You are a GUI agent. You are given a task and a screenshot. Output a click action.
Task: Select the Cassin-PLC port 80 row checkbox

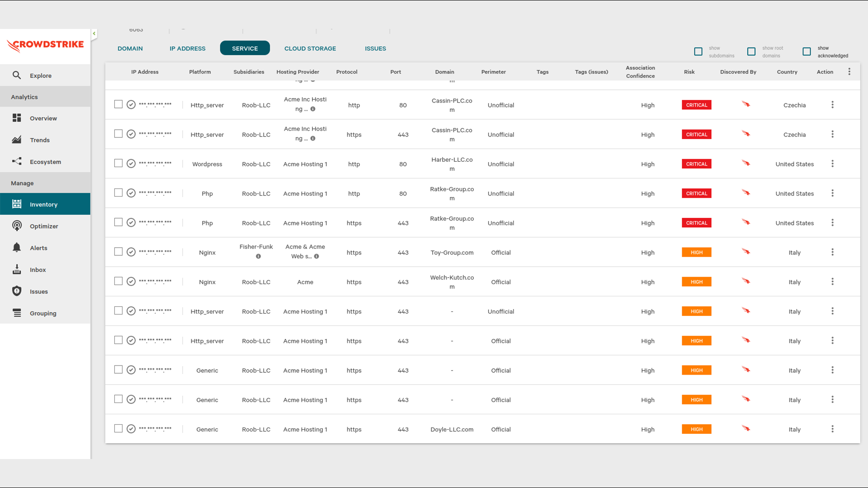coord(118,104)
